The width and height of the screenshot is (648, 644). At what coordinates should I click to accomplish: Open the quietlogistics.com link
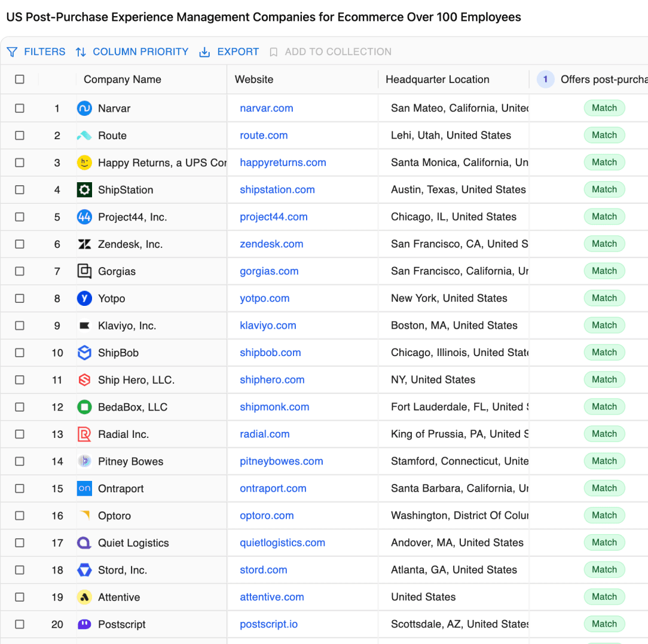[x=282, y=543]
